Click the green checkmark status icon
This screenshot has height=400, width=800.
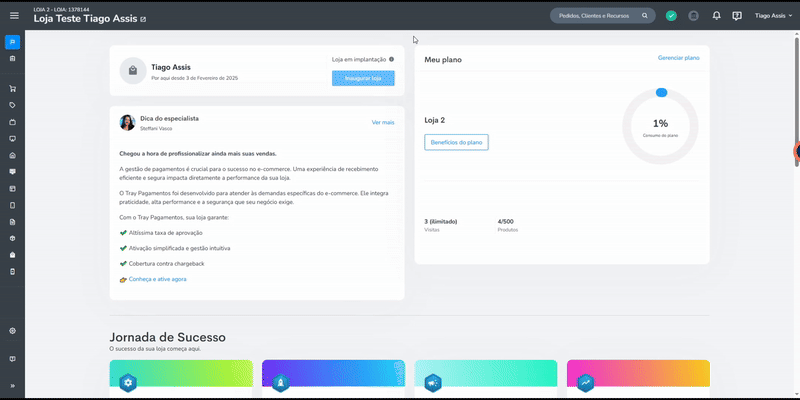click(x=671, y=16)
